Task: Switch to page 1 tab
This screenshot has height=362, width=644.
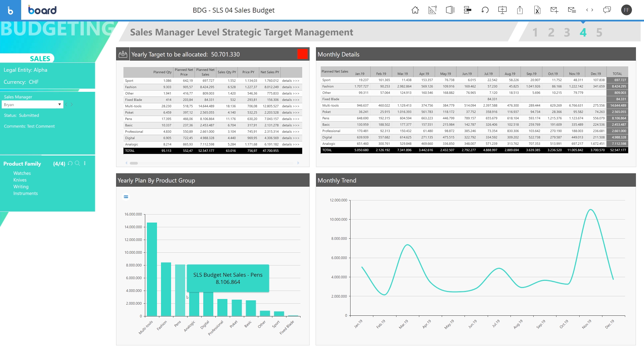Action: pos(535,33)
